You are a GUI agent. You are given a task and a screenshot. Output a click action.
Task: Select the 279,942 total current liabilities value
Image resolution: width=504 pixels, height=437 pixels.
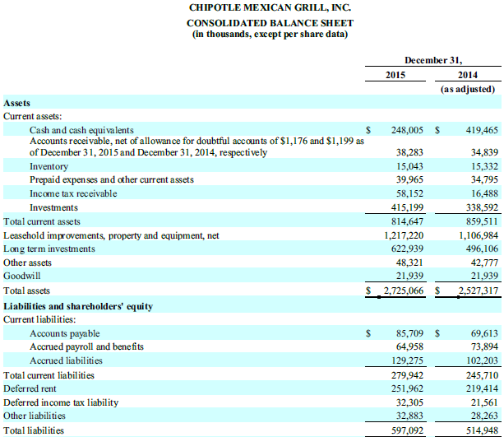click(x=407, y=375)
